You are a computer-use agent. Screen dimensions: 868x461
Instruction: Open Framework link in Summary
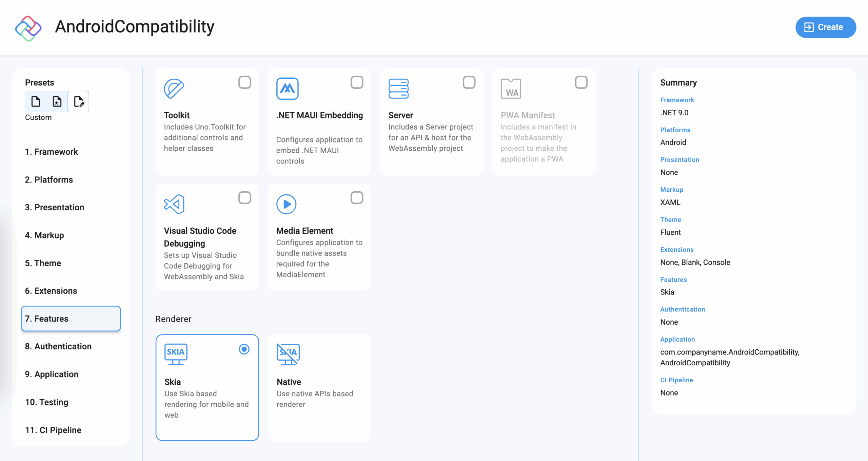click(677, 100)
